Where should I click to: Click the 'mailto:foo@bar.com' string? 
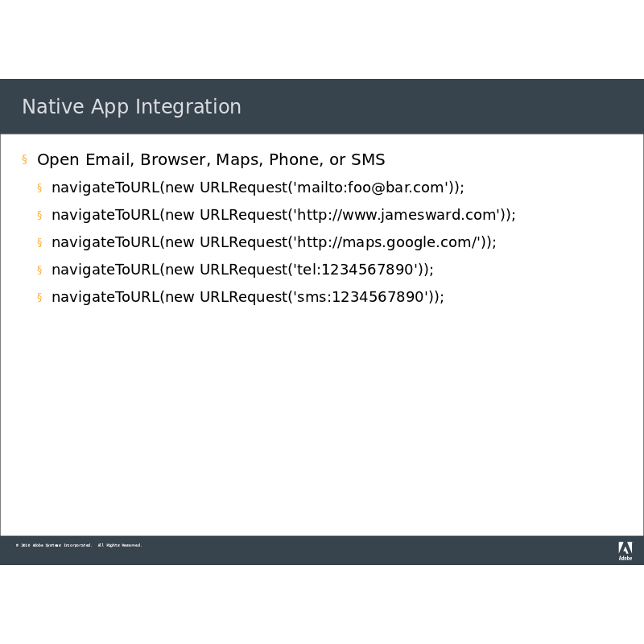[371, 188]
